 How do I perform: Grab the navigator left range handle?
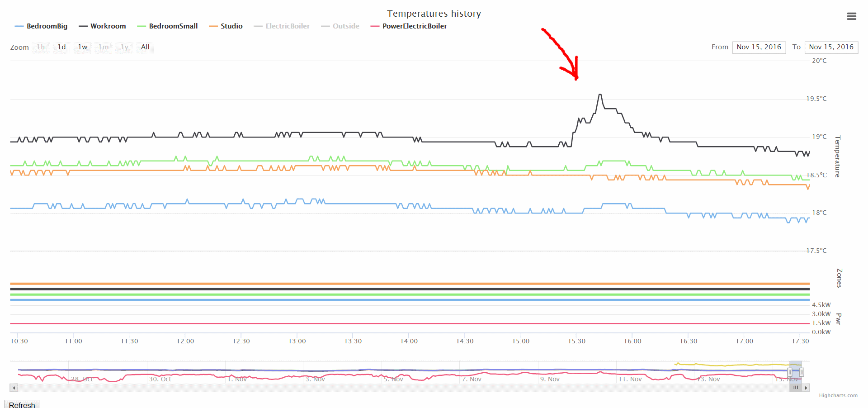790,372
